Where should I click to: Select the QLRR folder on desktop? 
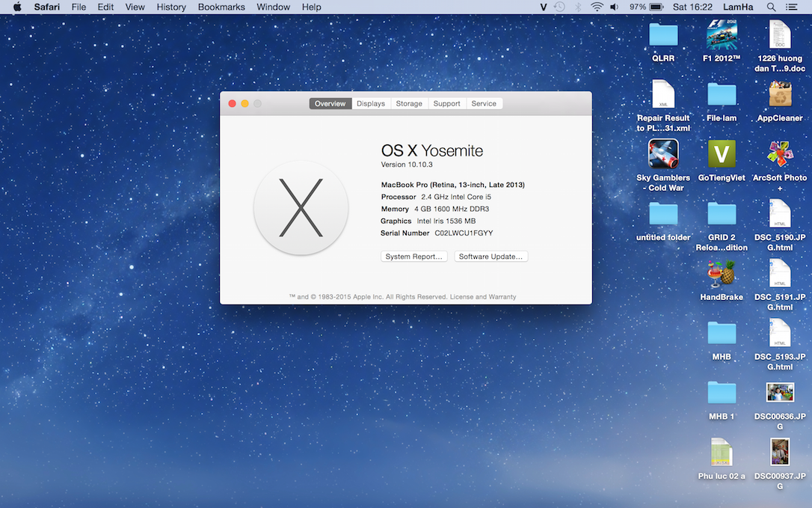pos(663,35)
